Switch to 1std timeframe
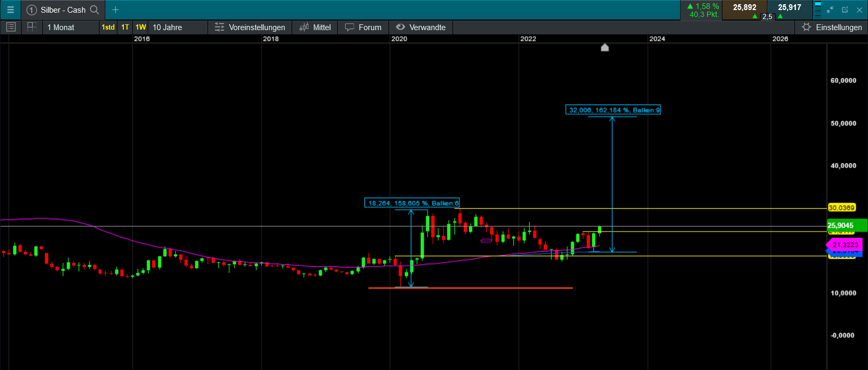This screenshot has width=868, height=370. [108, 27]
